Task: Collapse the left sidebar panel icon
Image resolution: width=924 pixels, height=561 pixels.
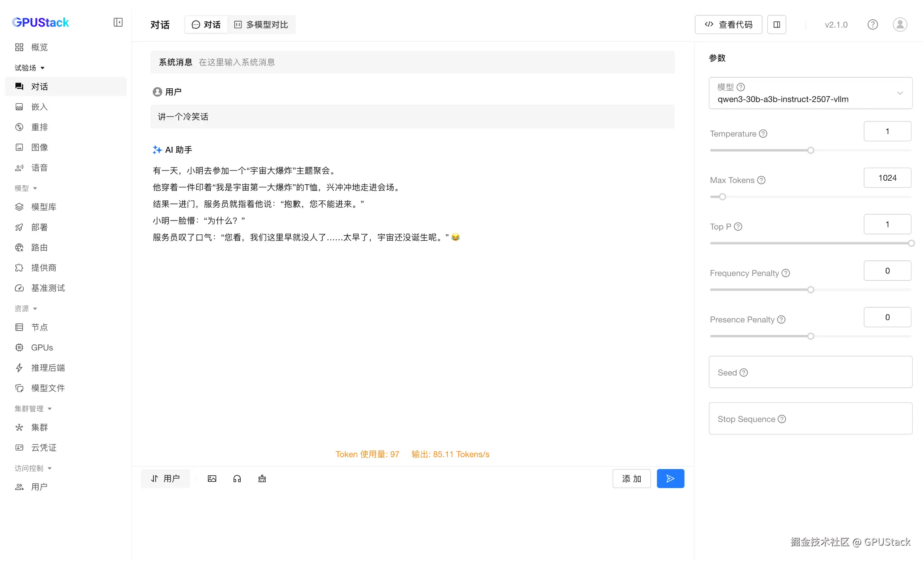Action: [x=118, y=22]
